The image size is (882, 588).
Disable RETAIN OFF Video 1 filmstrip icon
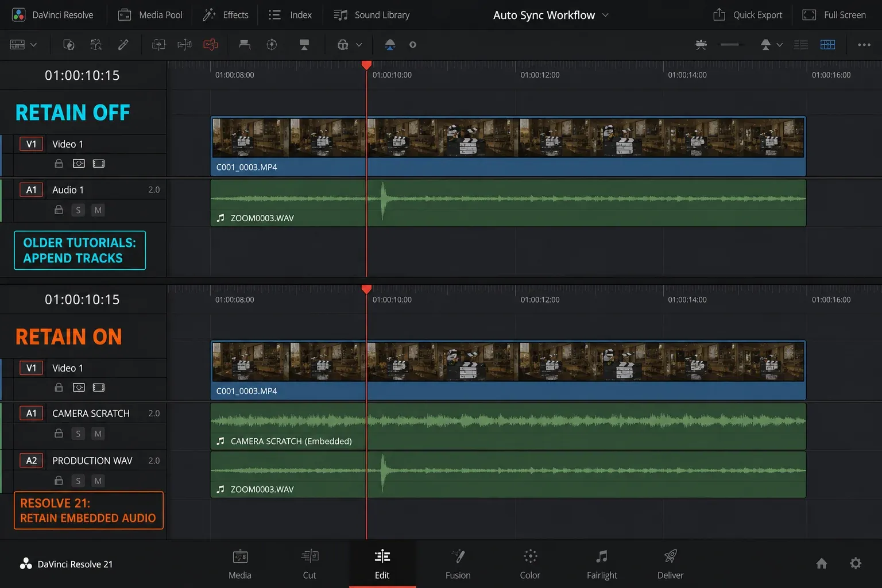pyautogui.click(x=99, y=164)
